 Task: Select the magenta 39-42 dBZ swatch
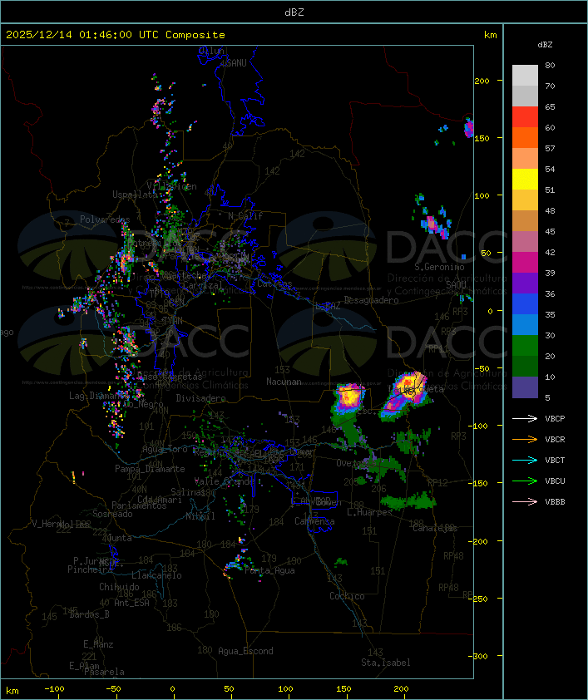[x=525, y=262]
